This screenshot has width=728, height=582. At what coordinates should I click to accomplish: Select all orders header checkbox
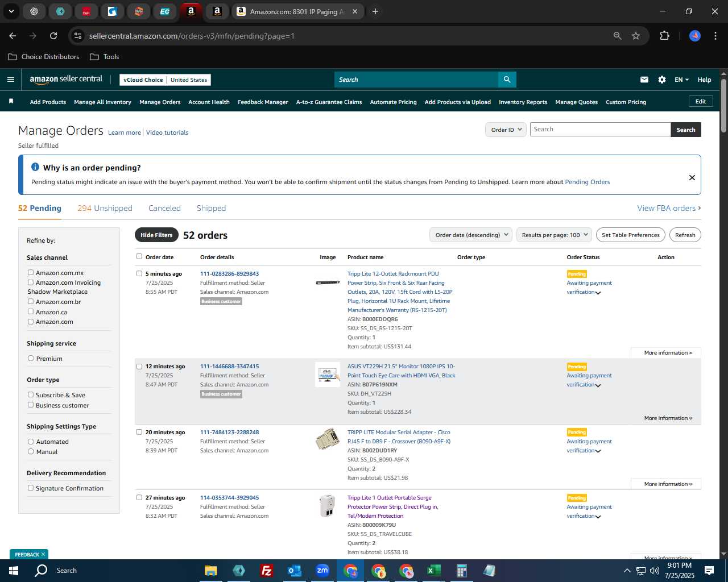139,256
